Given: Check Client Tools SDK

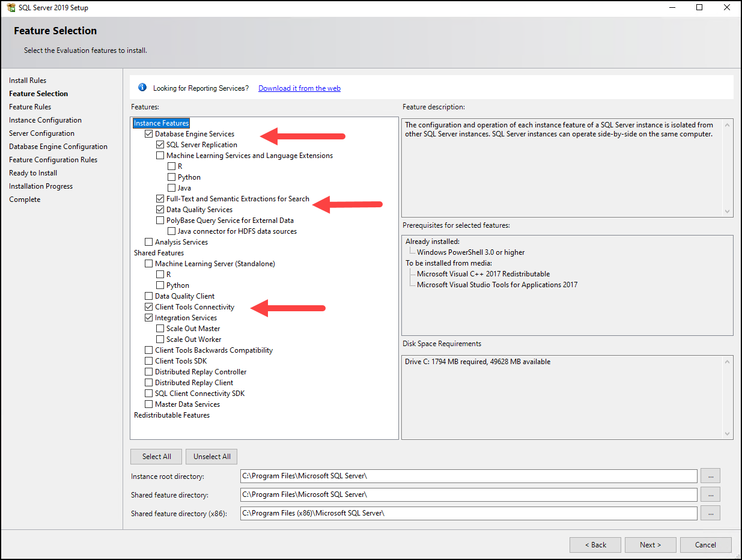Looking at the screenshot, I should coord(149,361).
